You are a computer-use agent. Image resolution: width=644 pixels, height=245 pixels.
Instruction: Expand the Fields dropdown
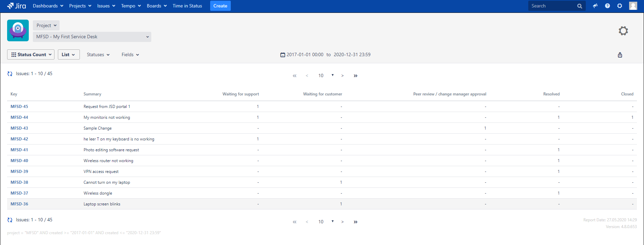tap(130, 54)
